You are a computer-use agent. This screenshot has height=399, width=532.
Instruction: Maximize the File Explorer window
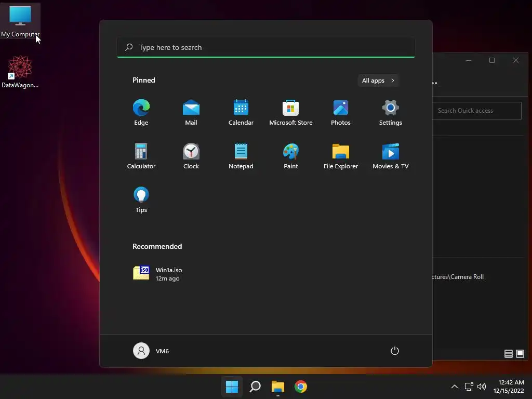pos(492,60)
